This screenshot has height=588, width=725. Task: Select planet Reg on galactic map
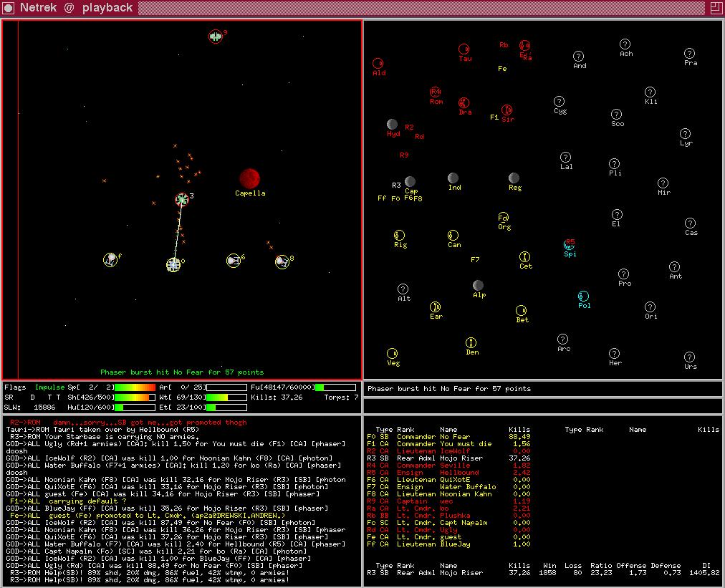tap(514, 178)
